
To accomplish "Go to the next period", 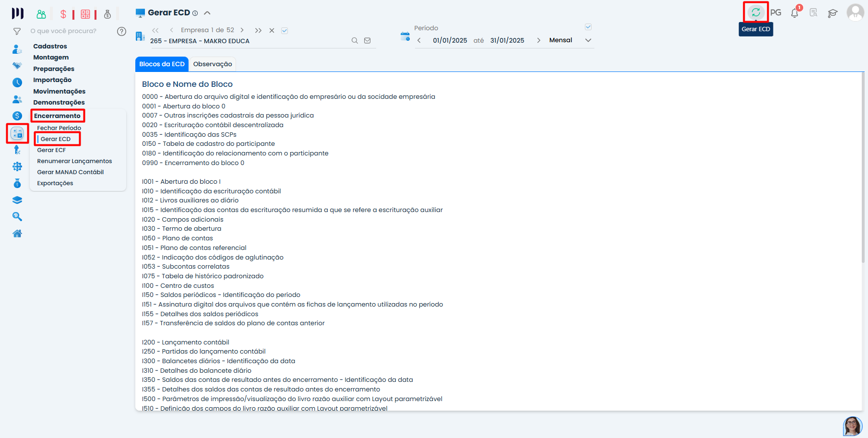I will pos(538,40).
